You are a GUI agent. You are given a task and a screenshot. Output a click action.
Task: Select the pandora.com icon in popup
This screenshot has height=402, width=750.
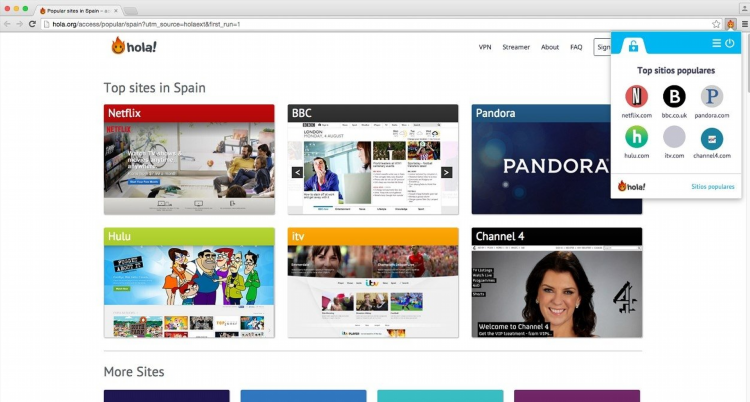(x=712, y=96)
